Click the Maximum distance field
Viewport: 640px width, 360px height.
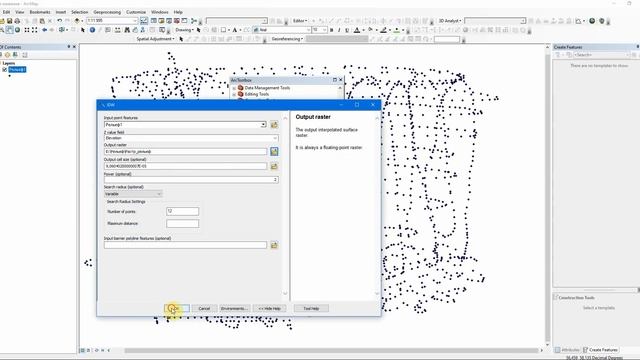coord(182,224)
